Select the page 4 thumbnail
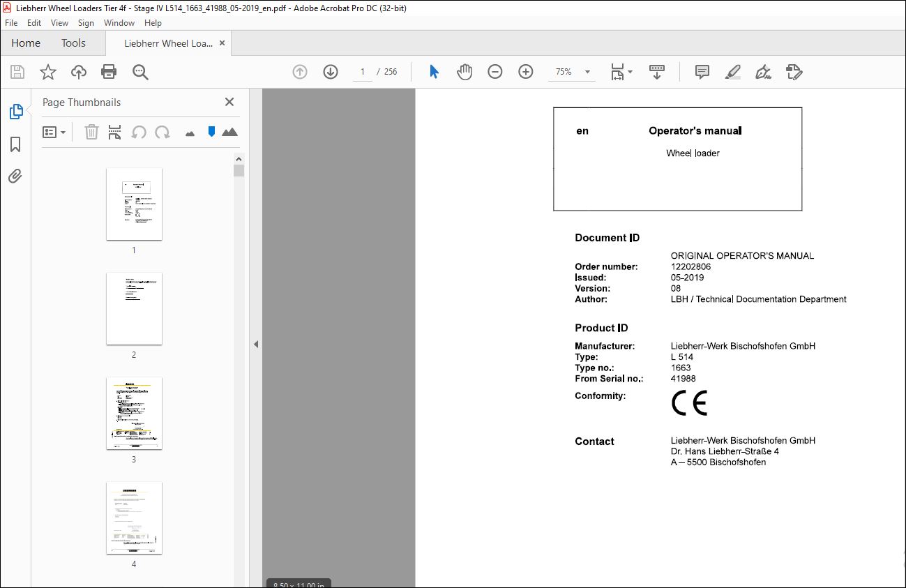 click(134, 518)
